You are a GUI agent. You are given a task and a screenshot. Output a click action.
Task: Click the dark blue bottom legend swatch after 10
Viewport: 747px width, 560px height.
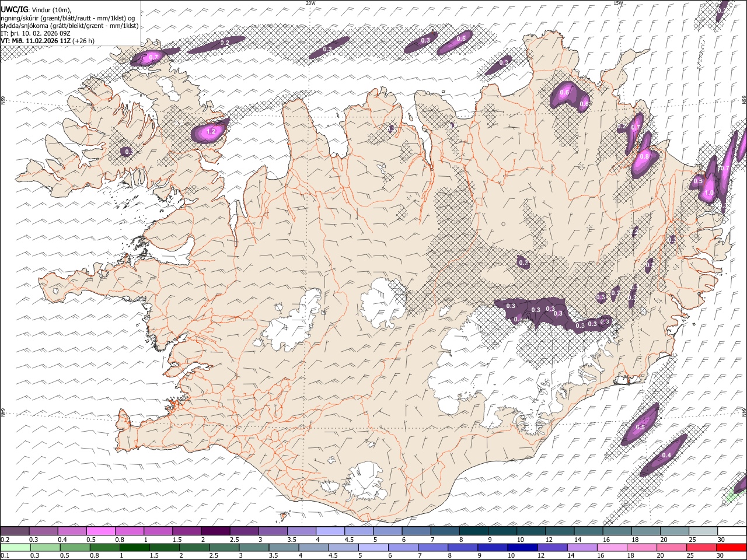click(x=522, y=547)
